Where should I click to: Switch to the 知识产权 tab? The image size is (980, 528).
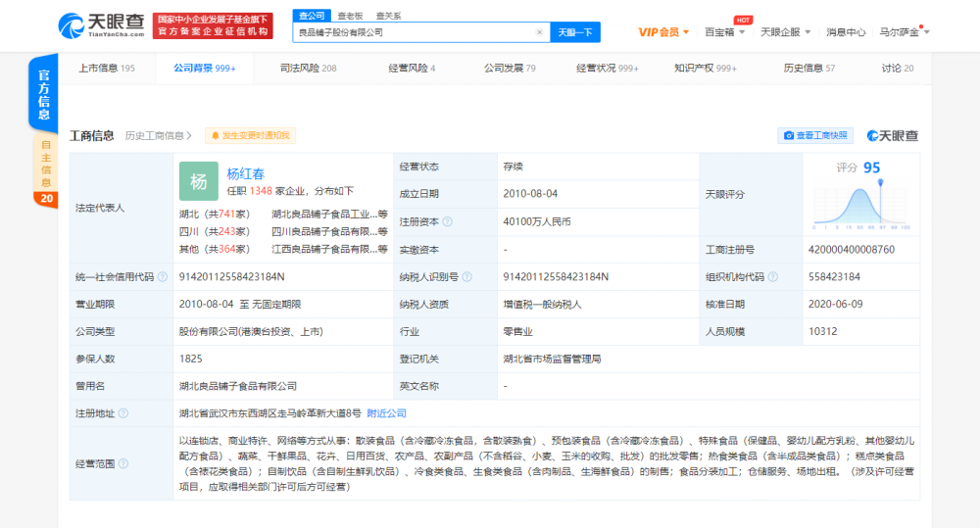click(705, 69)
